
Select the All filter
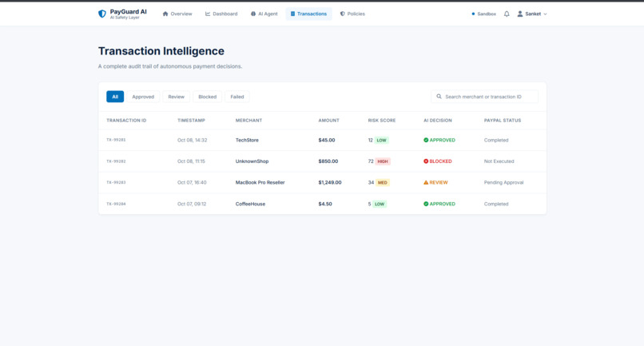tap(115, 97)
